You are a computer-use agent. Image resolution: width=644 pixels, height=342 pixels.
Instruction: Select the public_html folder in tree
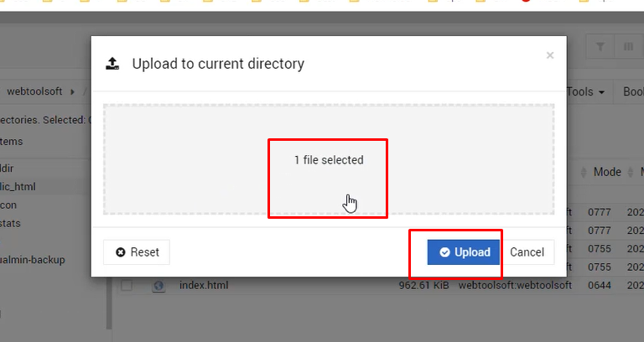tap(18, 186)
